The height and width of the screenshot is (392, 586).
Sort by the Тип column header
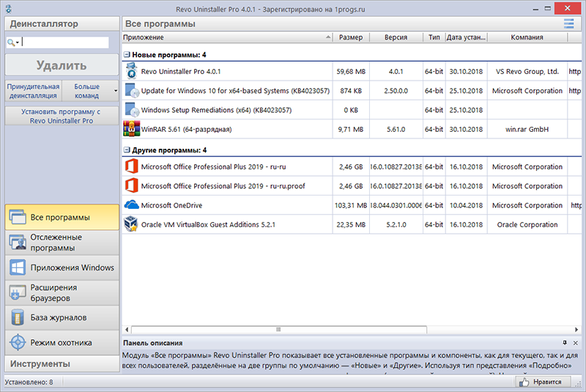434,37
